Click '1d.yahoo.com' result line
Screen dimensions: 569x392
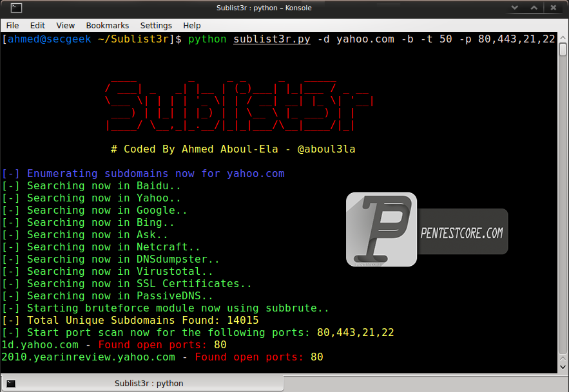(x=114, y=345)
